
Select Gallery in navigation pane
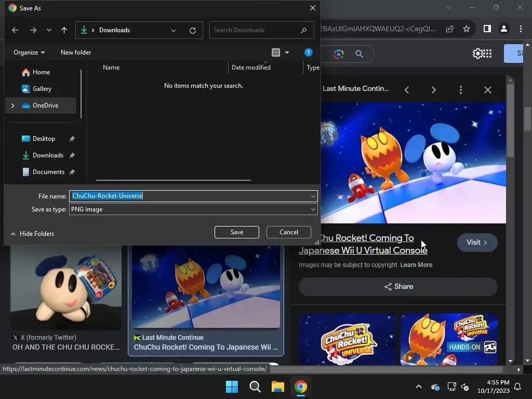(41, 88)
